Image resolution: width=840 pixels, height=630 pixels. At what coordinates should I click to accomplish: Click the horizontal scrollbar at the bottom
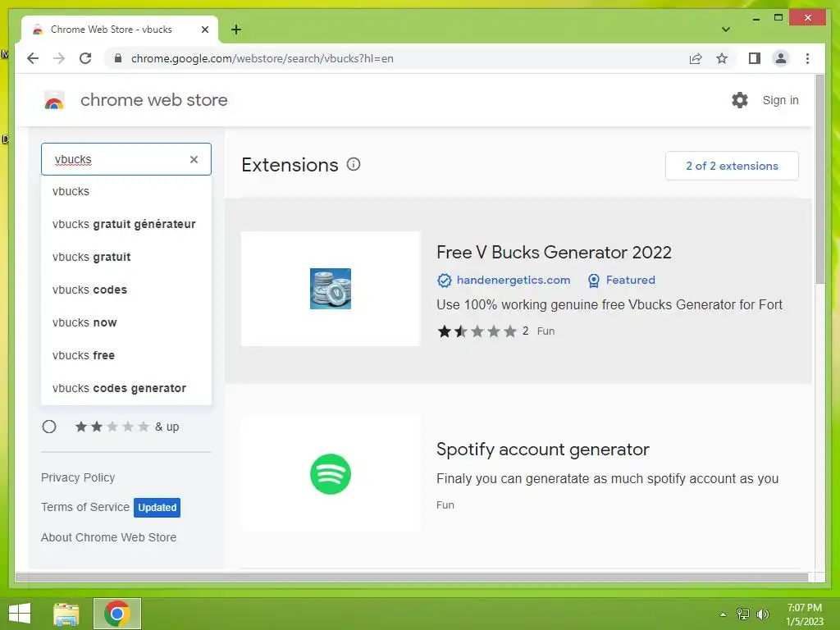(412, 577)
